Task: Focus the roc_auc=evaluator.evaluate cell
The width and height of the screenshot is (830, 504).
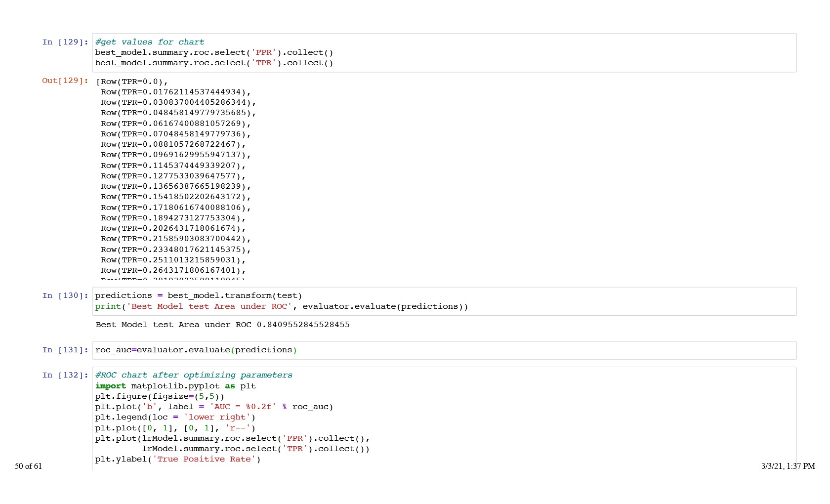Action: pyautogui.click(x=196, y=350)
